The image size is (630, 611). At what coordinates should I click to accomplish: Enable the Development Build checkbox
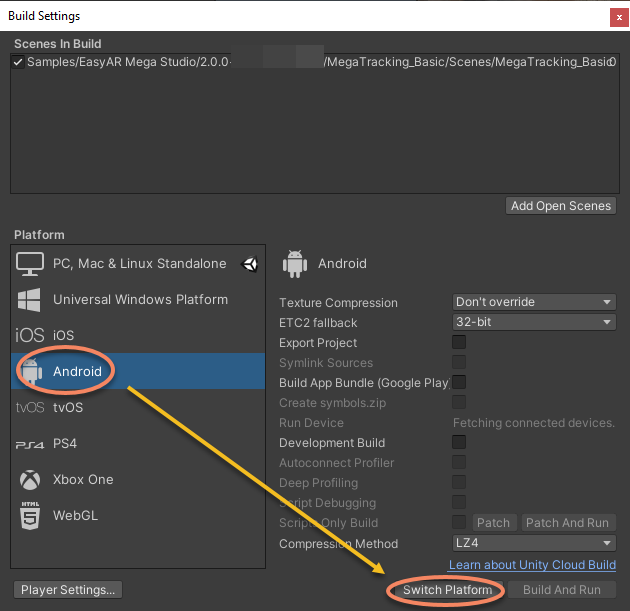coord(459,442)
